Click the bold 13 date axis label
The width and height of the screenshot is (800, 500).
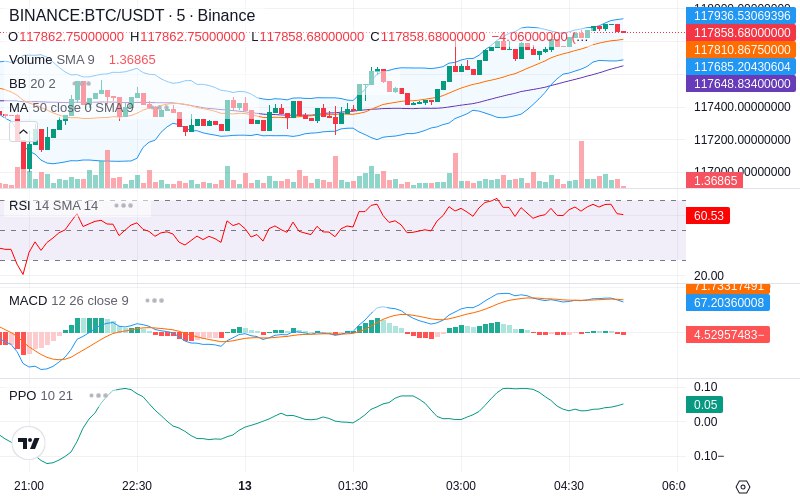[245, 486]
